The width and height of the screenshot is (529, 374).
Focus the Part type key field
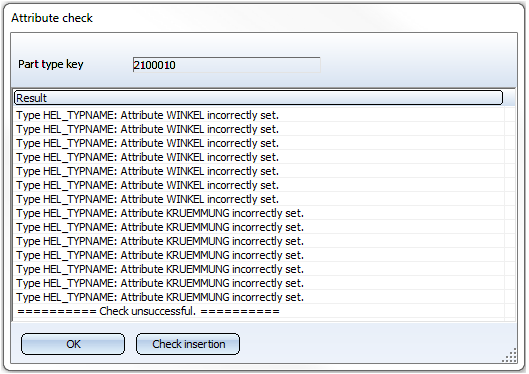tap(226, 65)
